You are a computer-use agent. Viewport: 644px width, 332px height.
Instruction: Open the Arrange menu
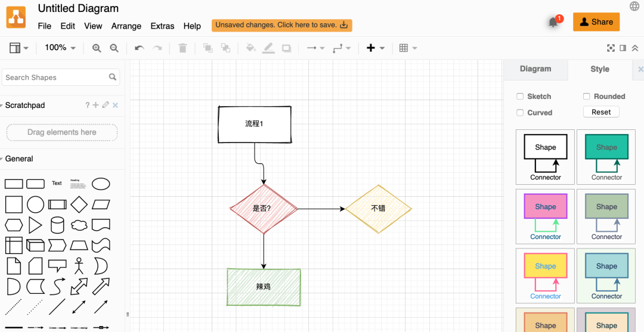[x=126, y=26]
